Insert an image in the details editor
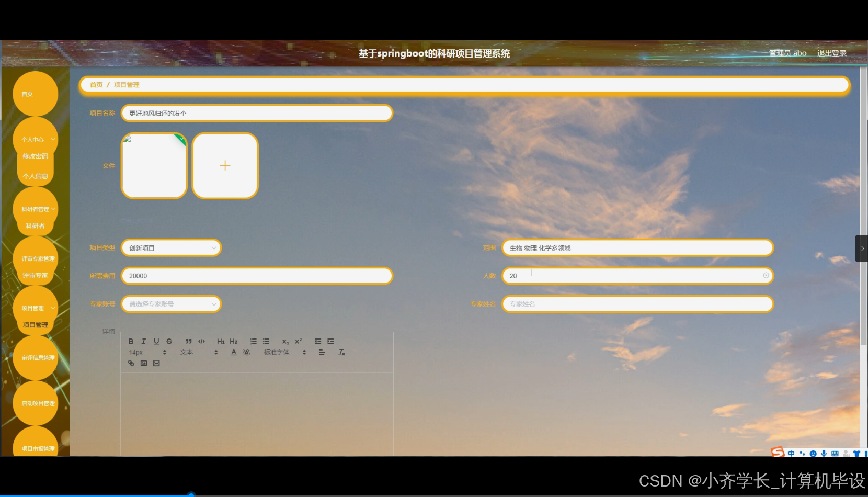The image size is (868, 497). click(x=144, y=363)
